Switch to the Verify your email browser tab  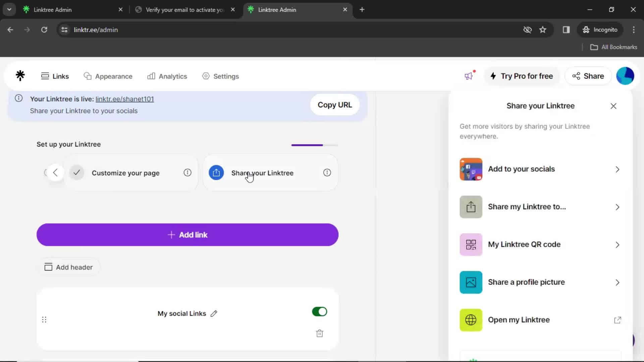coord(184,10)
